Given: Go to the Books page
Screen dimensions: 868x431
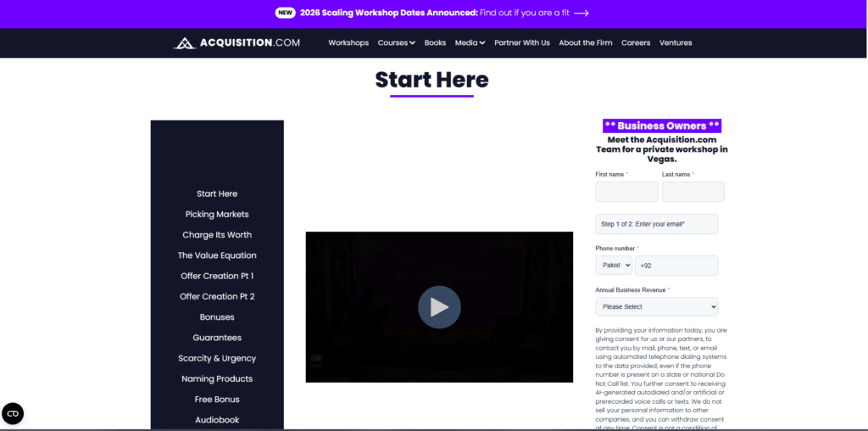Looking at the screenshot, I should point(435,42).
